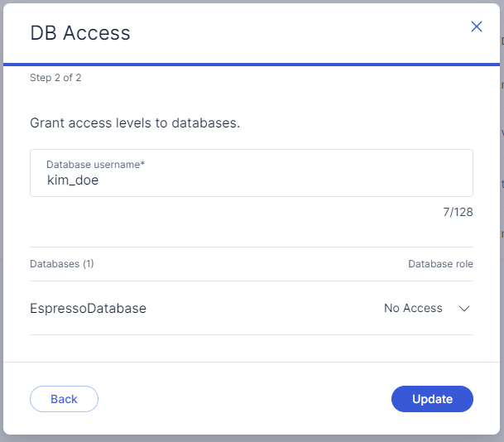Click the blue step progress bar

tap(251, 64)
